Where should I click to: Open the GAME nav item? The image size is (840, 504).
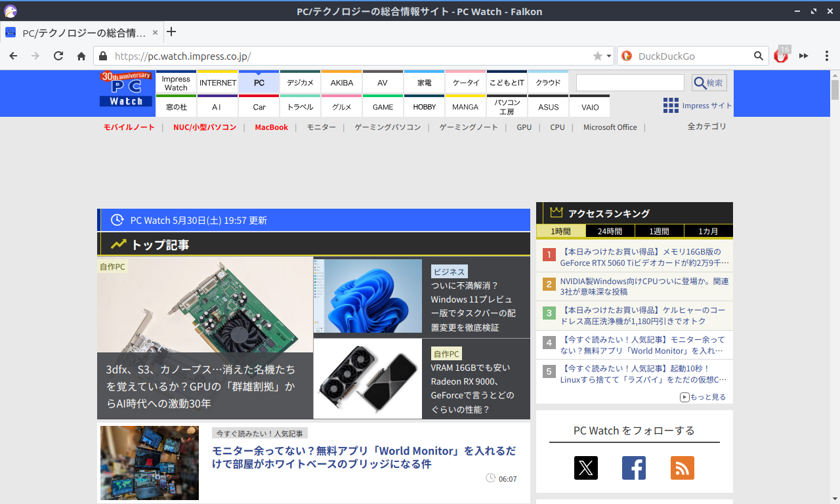point(383,106)
